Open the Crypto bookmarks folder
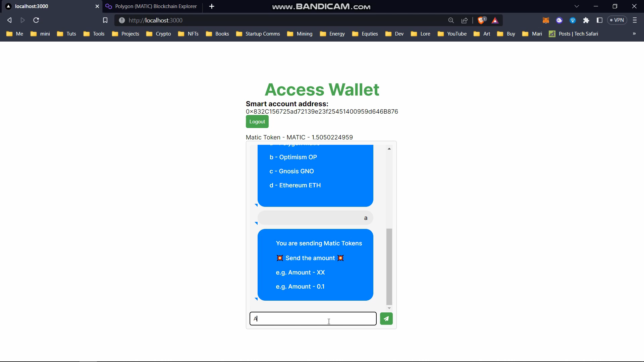 (x=159, y=34)
